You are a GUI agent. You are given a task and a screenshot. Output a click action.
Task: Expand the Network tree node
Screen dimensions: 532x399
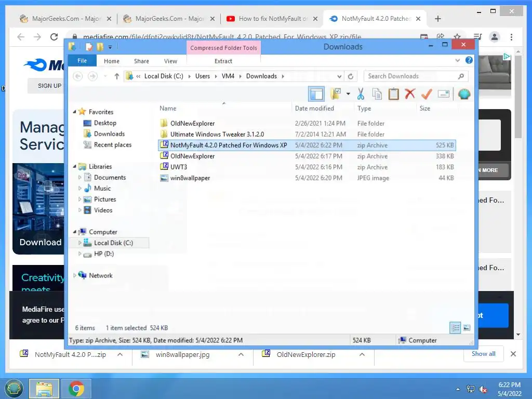click(75, 275)
